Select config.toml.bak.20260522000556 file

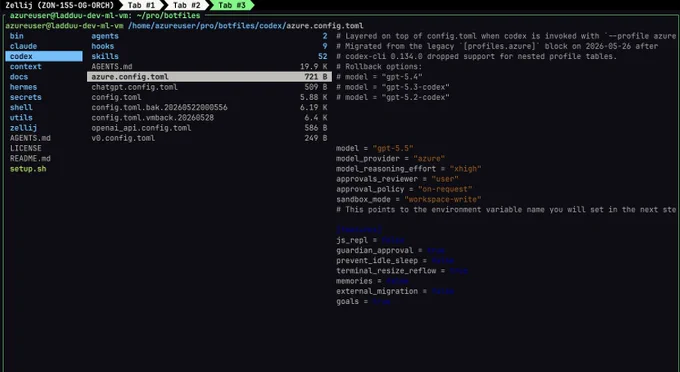click(x=209, y=108)
